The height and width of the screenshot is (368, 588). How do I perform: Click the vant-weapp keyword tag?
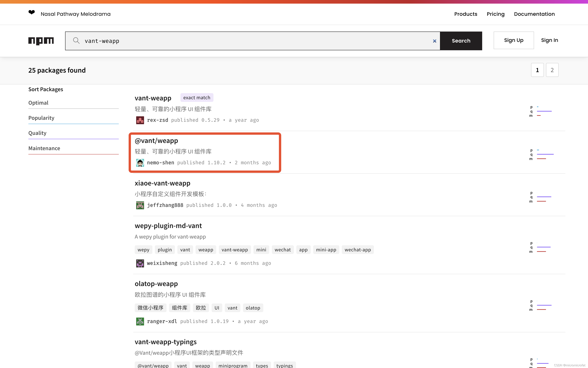(x=234, y=250)
